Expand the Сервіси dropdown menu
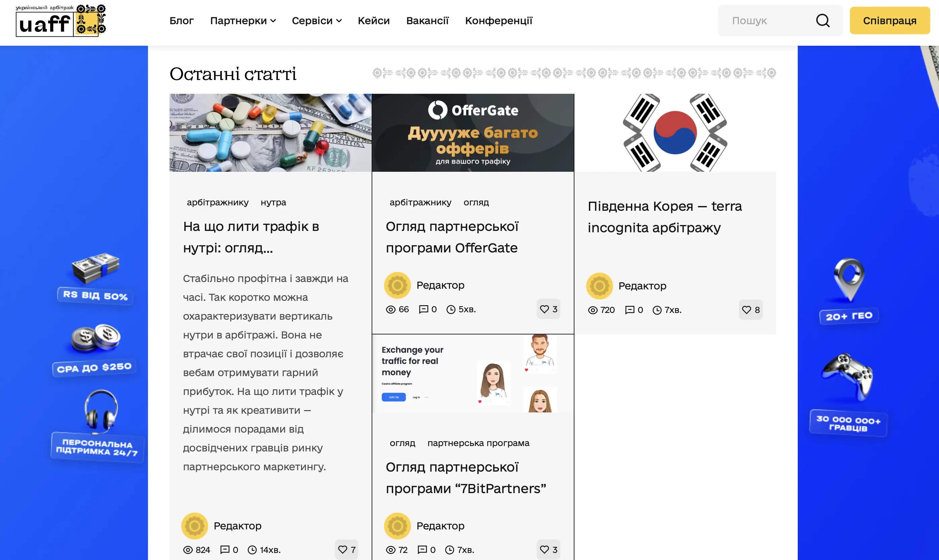 coord(317,21)
